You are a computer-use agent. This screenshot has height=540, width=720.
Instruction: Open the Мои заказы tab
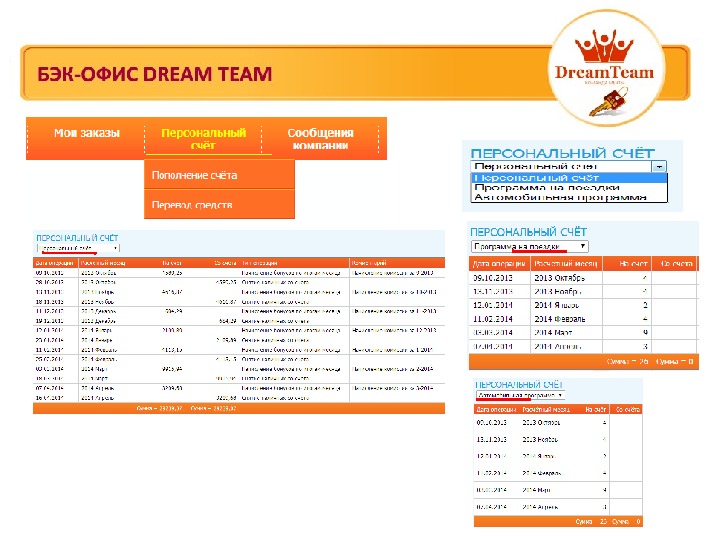(86, 133)
